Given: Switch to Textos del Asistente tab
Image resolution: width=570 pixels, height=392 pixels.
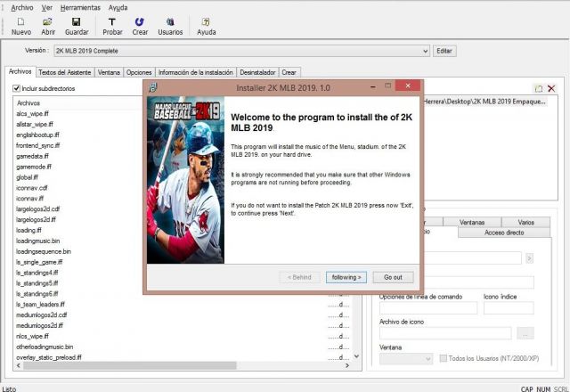Looking at the screenshot, I should pyautogui.click(x=65, y=72).
